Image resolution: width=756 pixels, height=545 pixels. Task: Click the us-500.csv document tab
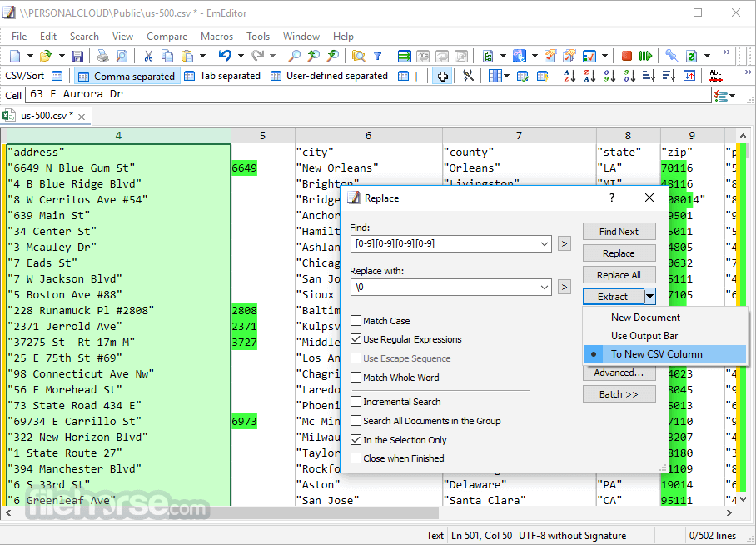pos(44,117)
